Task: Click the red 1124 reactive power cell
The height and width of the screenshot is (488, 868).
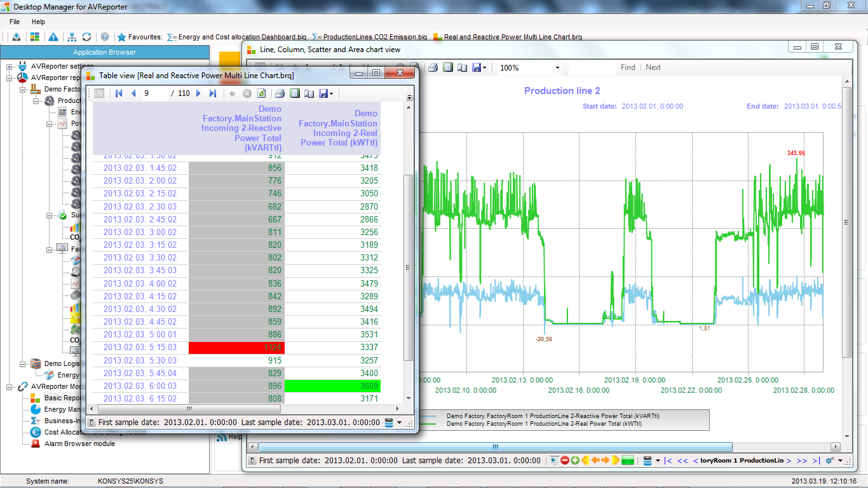Action: click(236, 347)
